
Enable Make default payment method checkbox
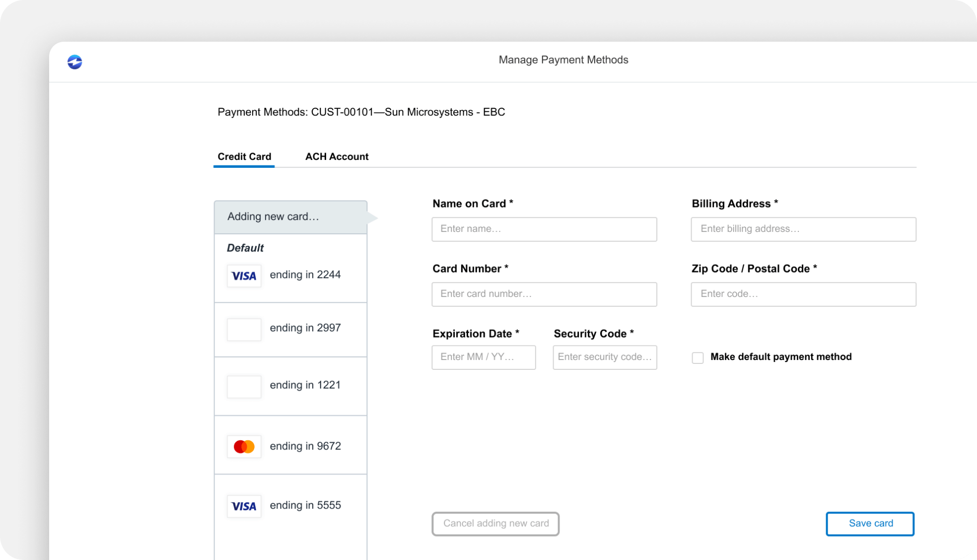pyautogui.click(x=698, y=357)
